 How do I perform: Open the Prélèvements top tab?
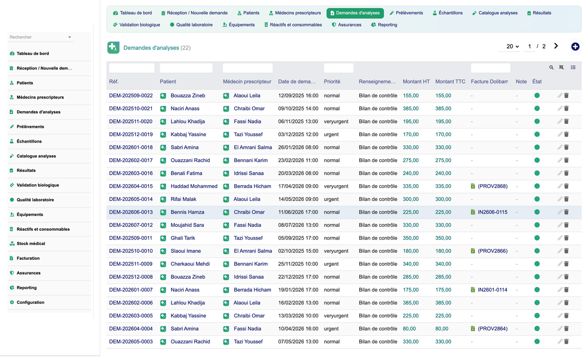pos(406,13)
